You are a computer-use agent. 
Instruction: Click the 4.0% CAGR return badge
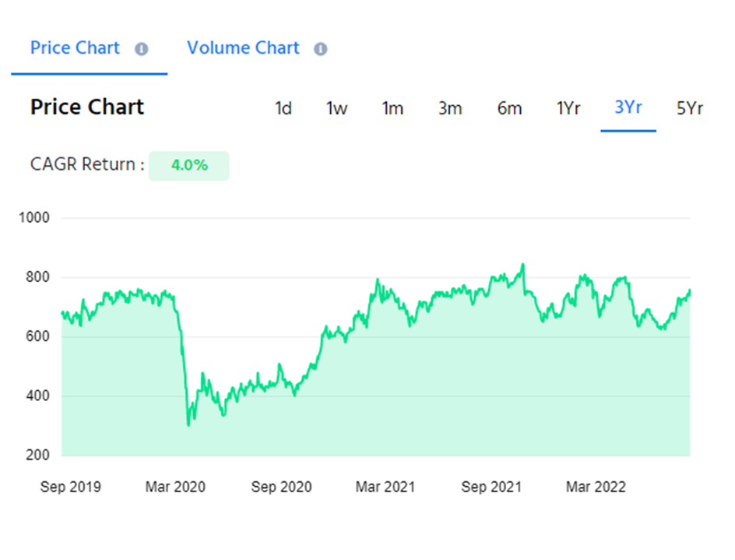pyautogui.click(x=189, y=165)
